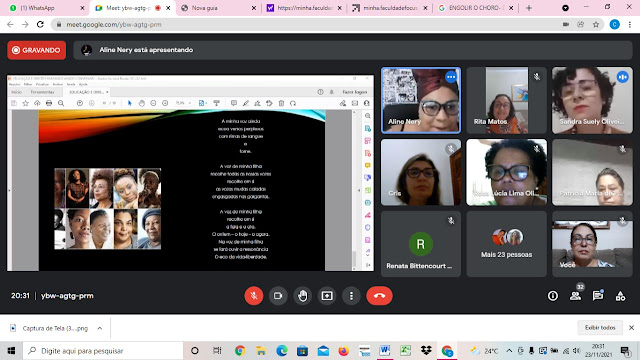Reload the Meet page
This screenshot has width=640, height=360.
(x=40, y=24)
